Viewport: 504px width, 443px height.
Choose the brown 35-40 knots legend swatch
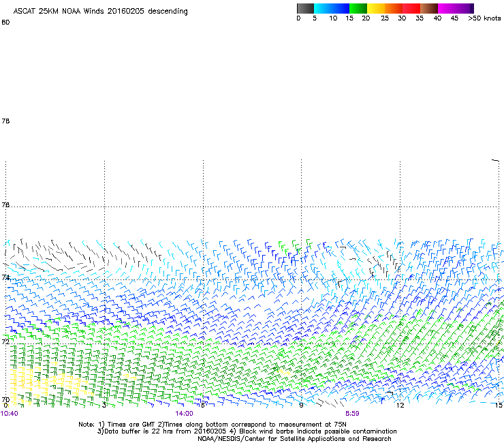pyautogui.click(x=429, y=8)
